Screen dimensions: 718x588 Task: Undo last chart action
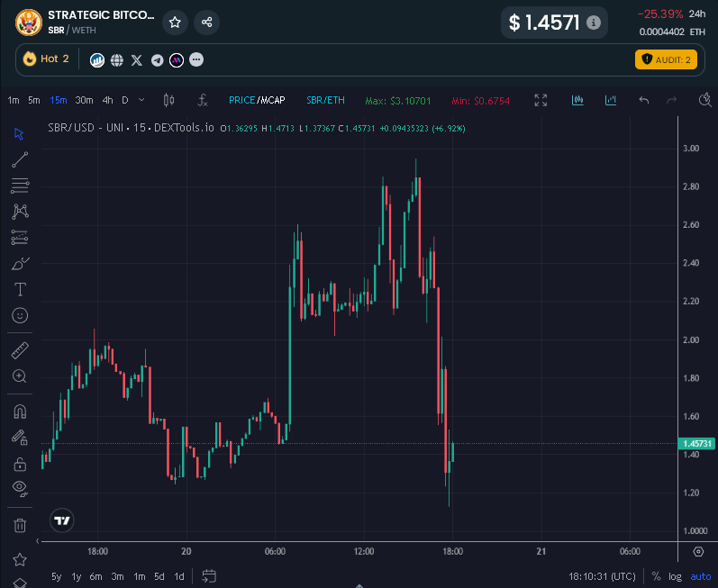(644, 100)
